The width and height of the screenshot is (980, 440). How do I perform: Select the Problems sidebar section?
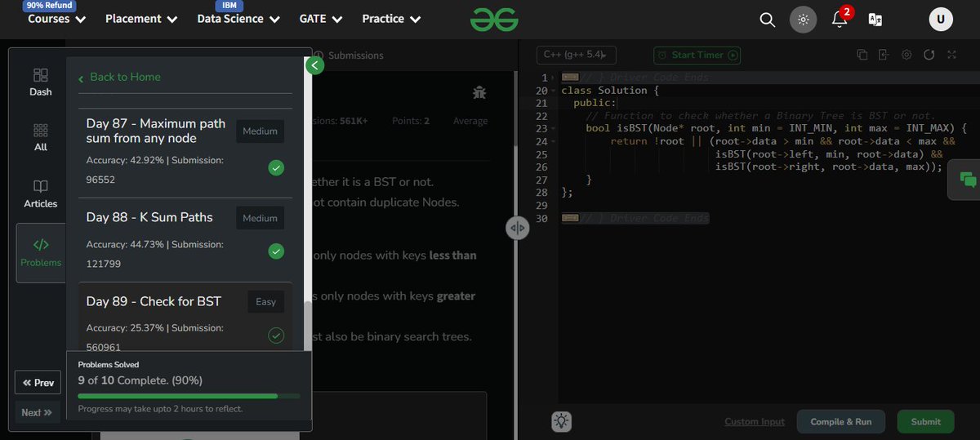pos(41,253)
